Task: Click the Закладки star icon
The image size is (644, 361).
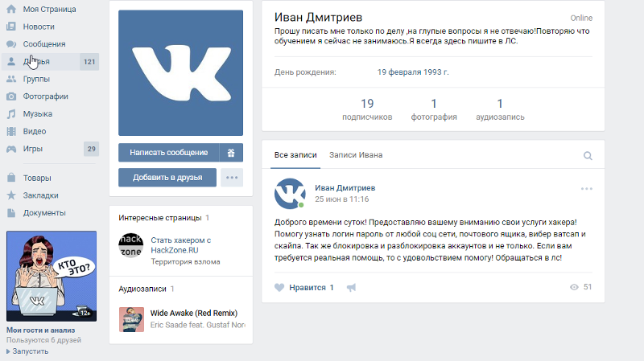Action: (x=11, y=195)
